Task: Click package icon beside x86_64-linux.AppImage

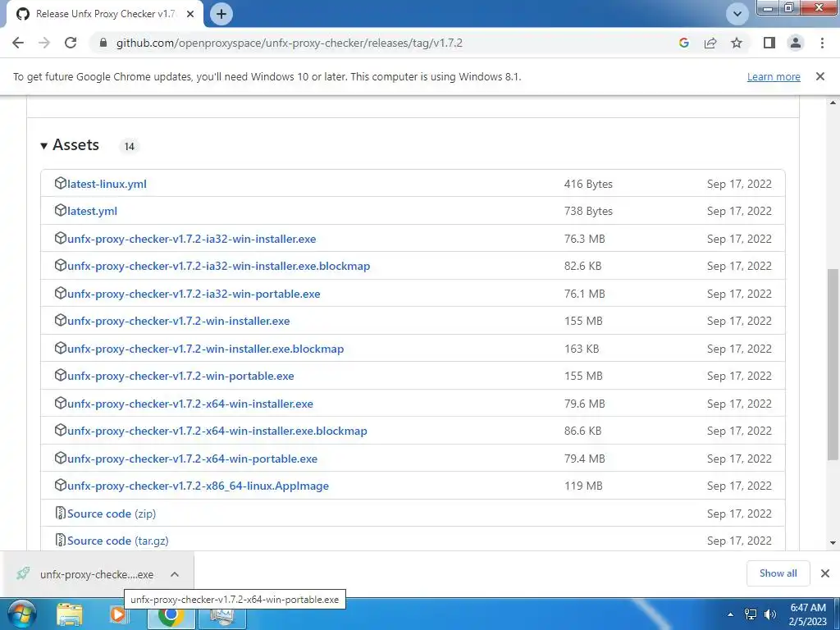Action: [61, 486]
